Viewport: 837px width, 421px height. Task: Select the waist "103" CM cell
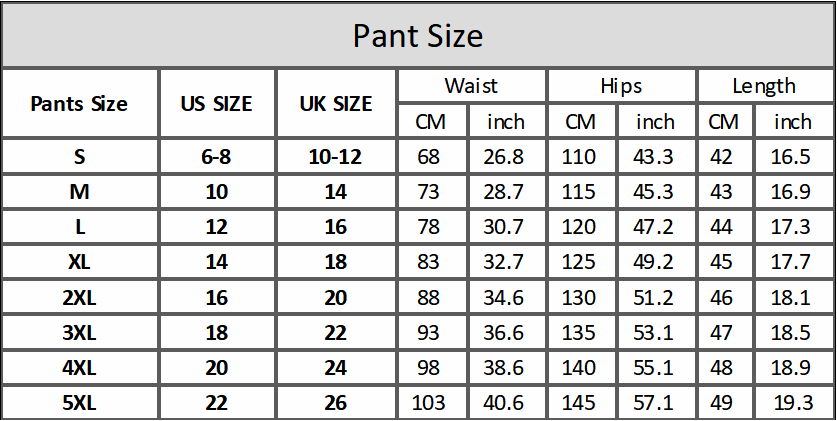[x=429, y=404]
